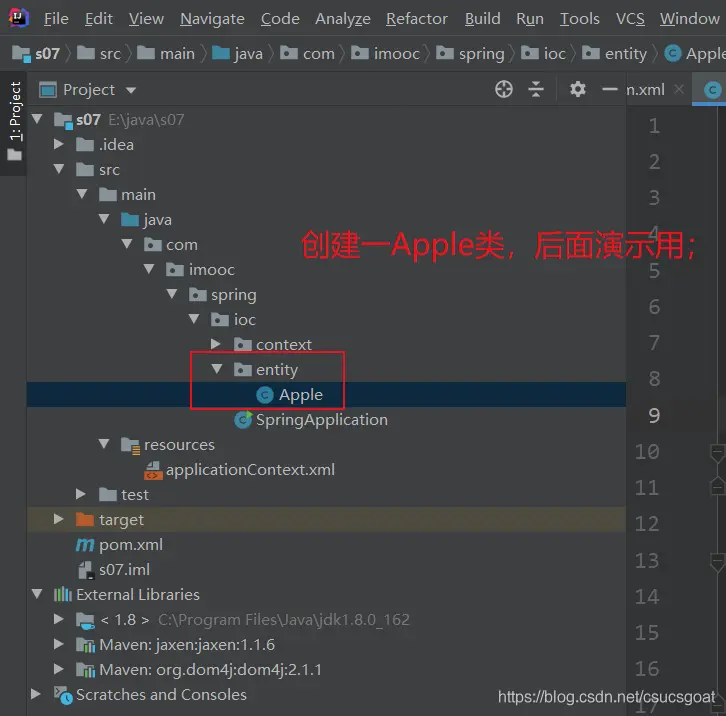Click ioc breadcrumb in navigation bar
The image size is (726, 716).
click(544, 54)
